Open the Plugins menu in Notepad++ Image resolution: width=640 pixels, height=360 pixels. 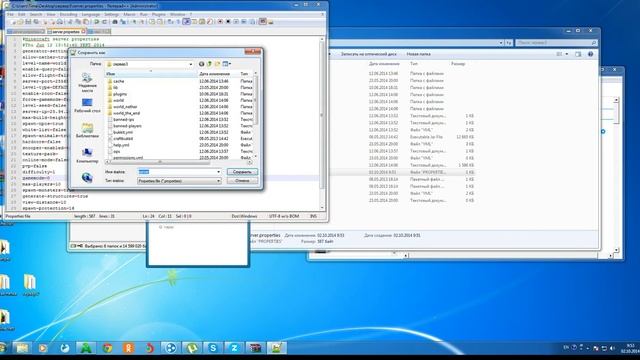[x=159, y=14]
